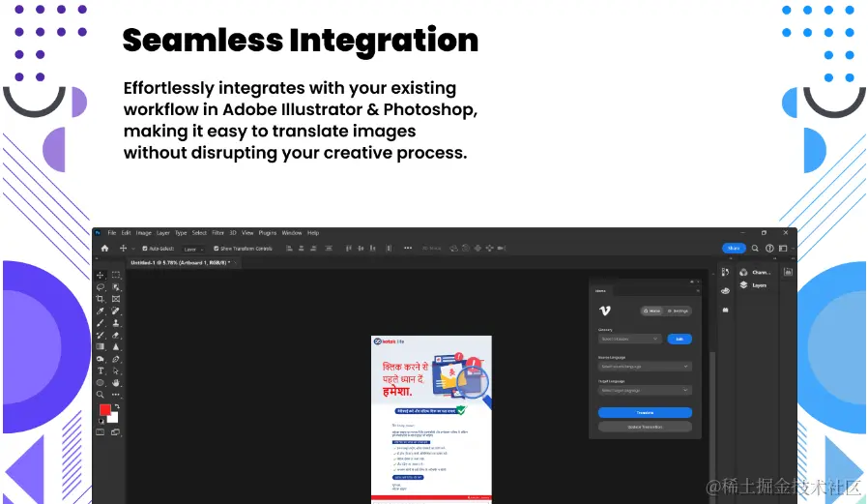Open the Filter menu
The image size is (868, 504).
(218, 233)
